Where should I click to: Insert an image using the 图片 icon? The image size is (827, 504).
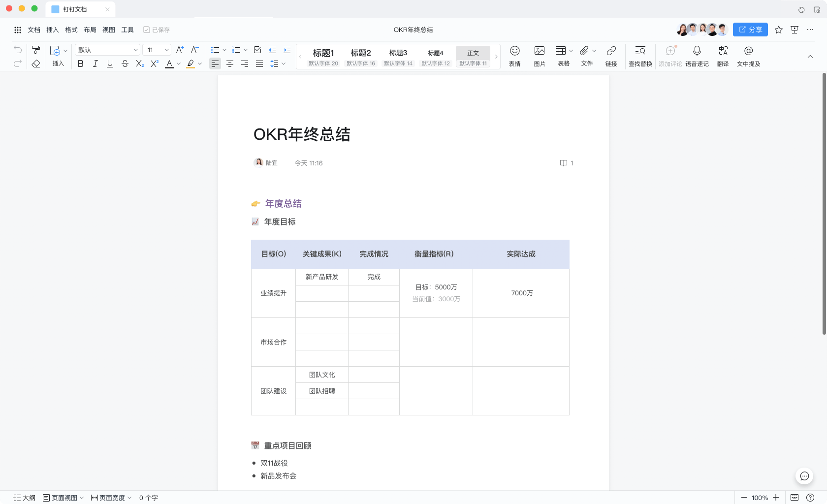click(x=540, y=56)
